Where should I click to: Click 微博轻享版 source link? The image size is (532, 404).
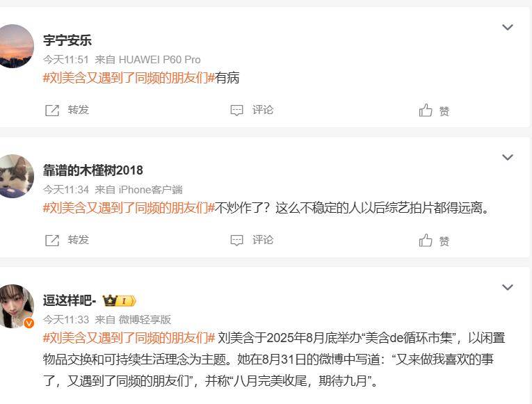(145, 320)
